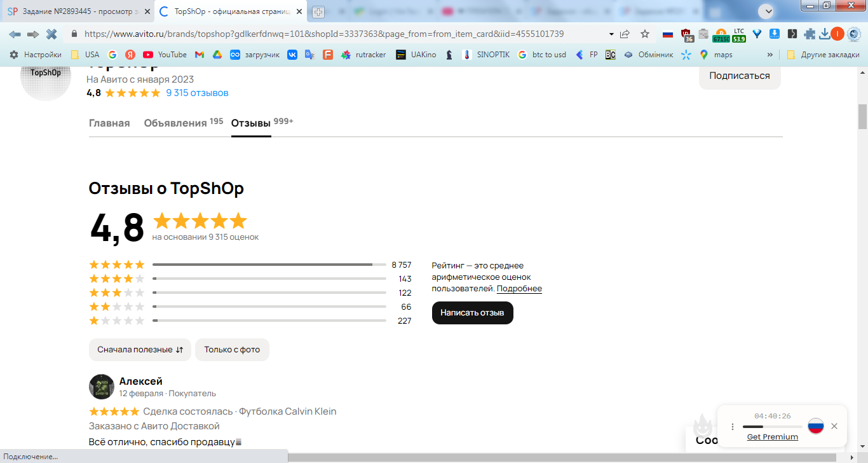The height and width of the screenshot is (463, 868).
Task: Close the TopShOp browser tab
Action: point(301,11)
